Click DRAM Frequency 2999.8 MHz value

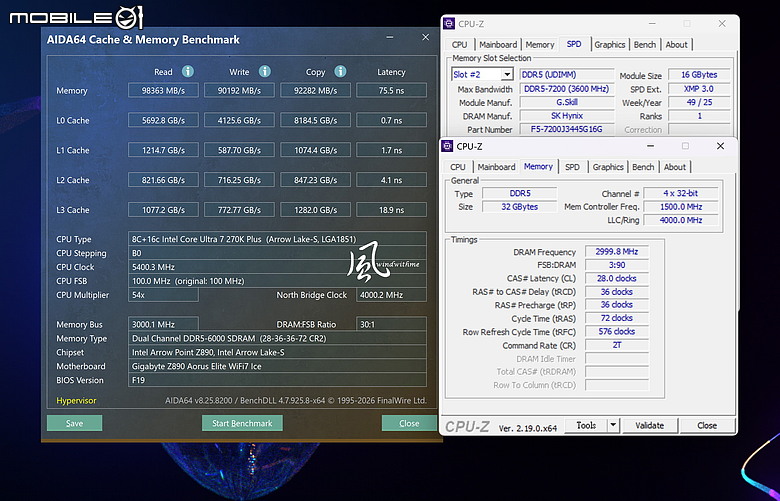[x=617, y=252]
